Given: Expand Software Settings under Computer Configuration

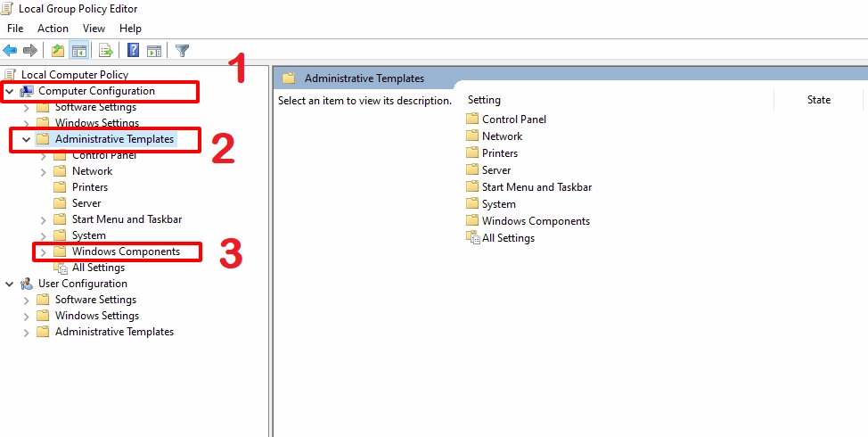Looking at the screenshot, I should click(x=26, y=107).
